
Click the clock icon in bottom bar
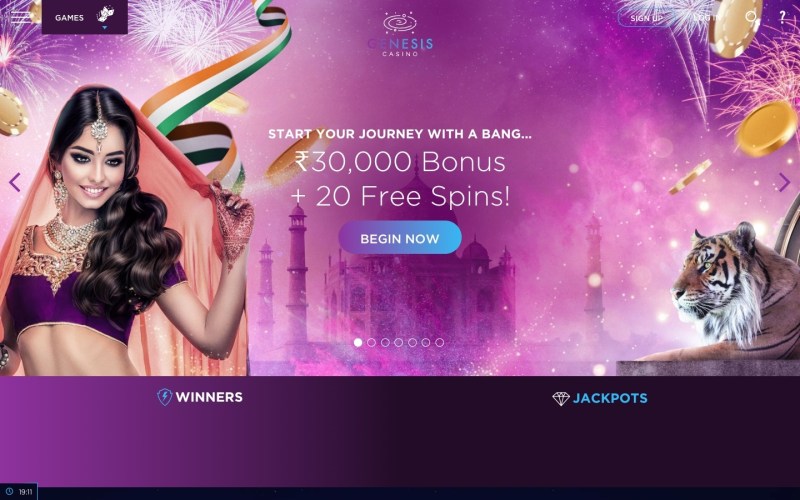click(9, 492)
